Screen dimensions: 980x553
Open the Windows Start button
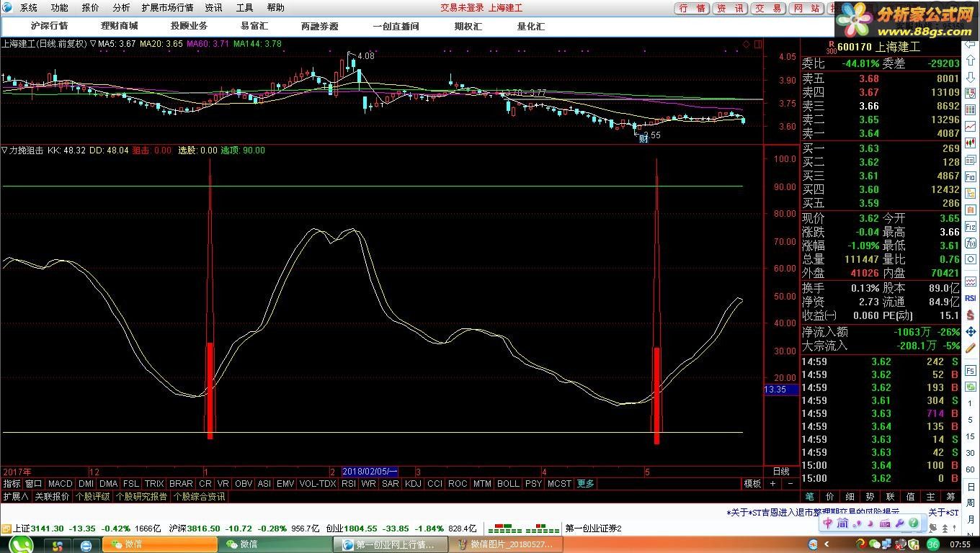[22, 544]
